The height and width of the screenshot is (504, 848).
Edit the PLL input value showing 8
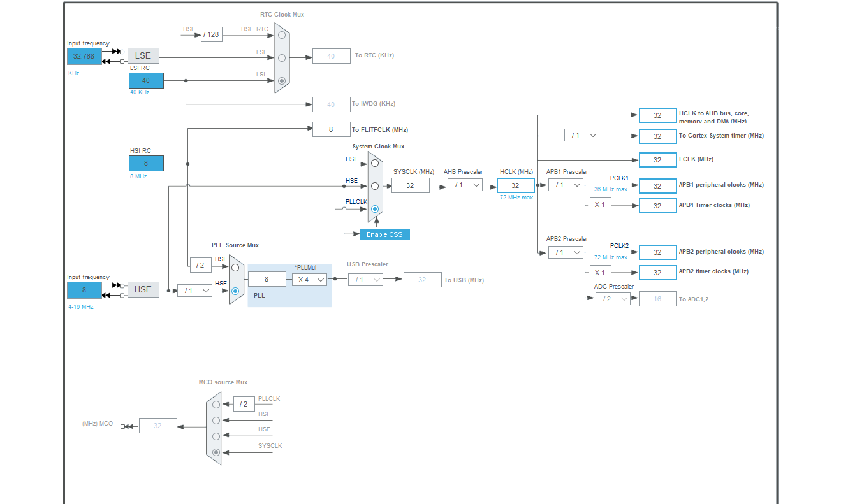pos(267,279)
